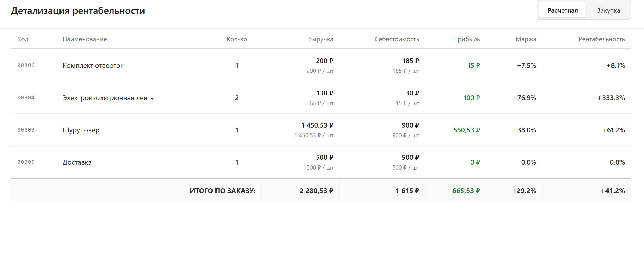Viewport: 644px width, 258px height.
Task: Click the total profit 665,53 ₽
Action: (466, 191)
